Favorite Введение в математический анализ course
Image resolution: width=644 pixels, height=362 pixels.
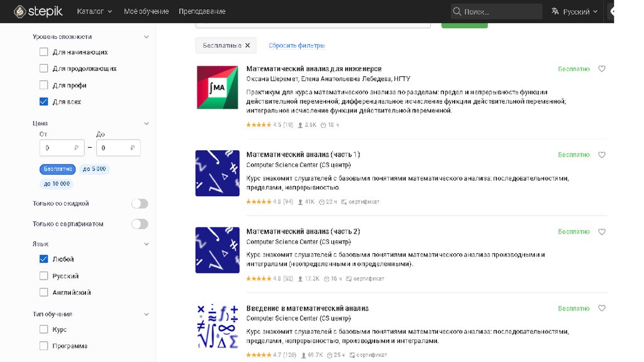(x=602, y=309)
